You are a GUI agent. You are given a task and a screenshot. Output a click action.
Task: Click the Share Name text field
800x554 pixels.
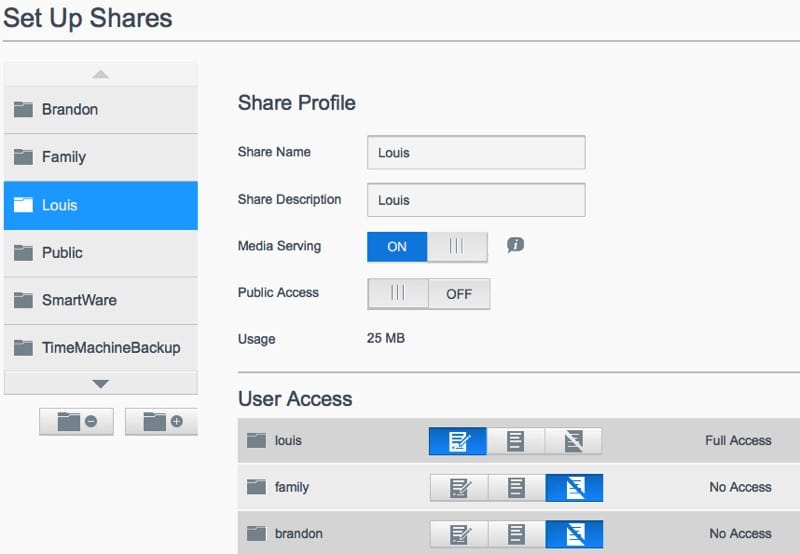point(475,153)
